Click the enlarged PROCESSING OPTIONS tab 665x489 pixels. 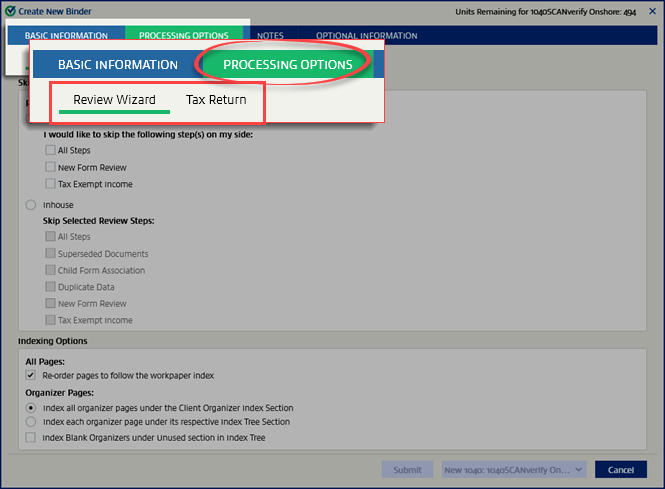pos(288,65)
